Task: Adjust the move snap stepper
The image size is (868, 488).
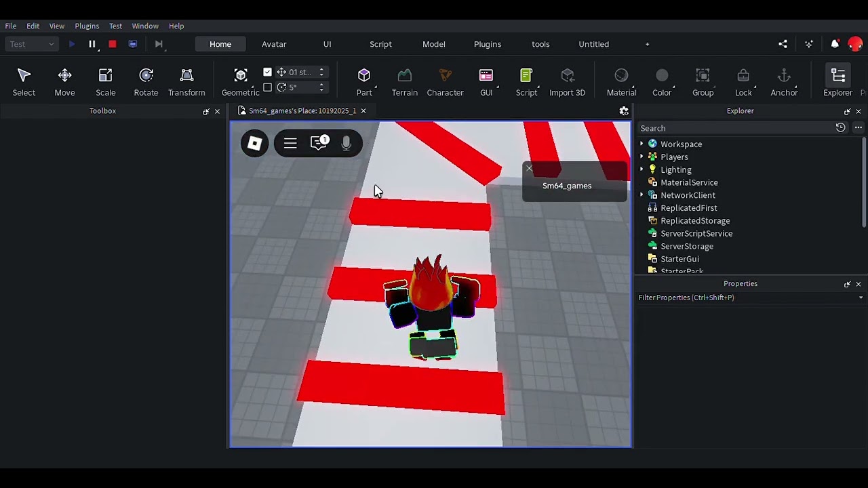Action: coord(321,72)
